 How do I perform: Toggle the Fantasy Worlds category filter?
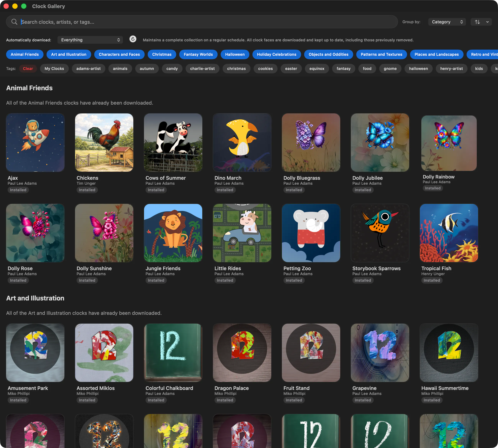pyautogui.click(x=198, y=54)
